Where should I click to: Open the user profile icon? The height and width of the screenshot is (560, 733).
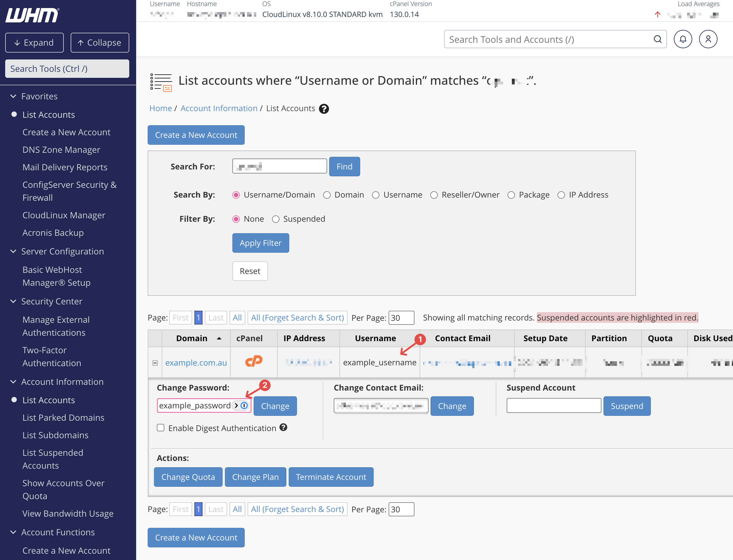tap(708, 39)
